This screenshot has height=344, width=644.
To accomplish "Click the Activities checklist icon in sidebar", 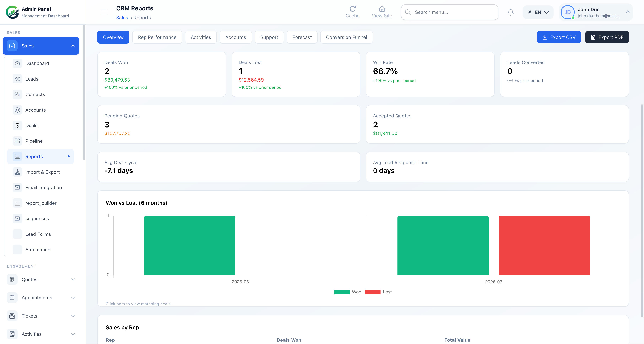I will click(x=12, y=334).
